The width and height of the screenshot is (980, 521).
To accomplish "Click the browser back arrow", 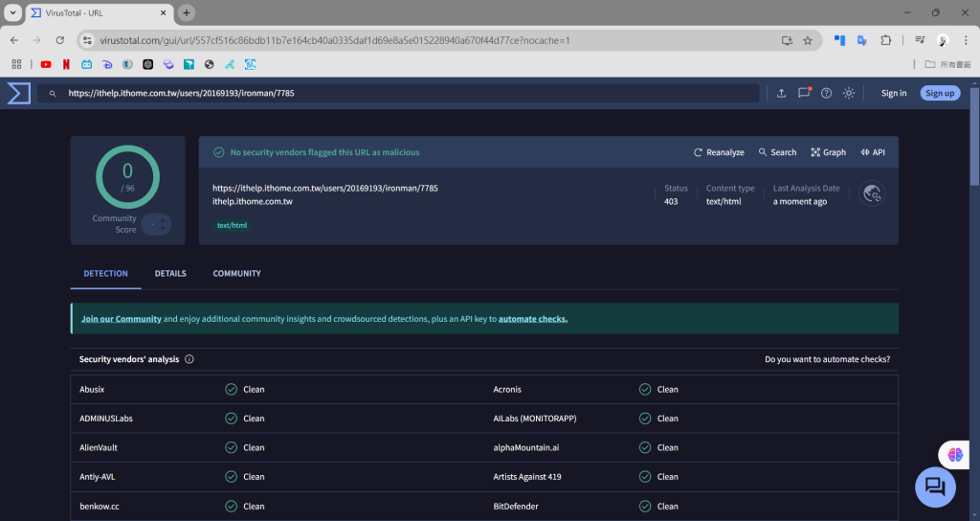I will tap(14, 40).
